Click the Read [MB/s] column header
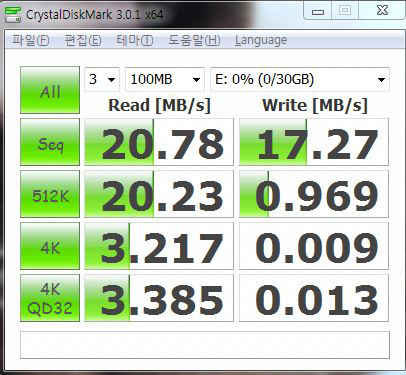 [x=159, y=105]
